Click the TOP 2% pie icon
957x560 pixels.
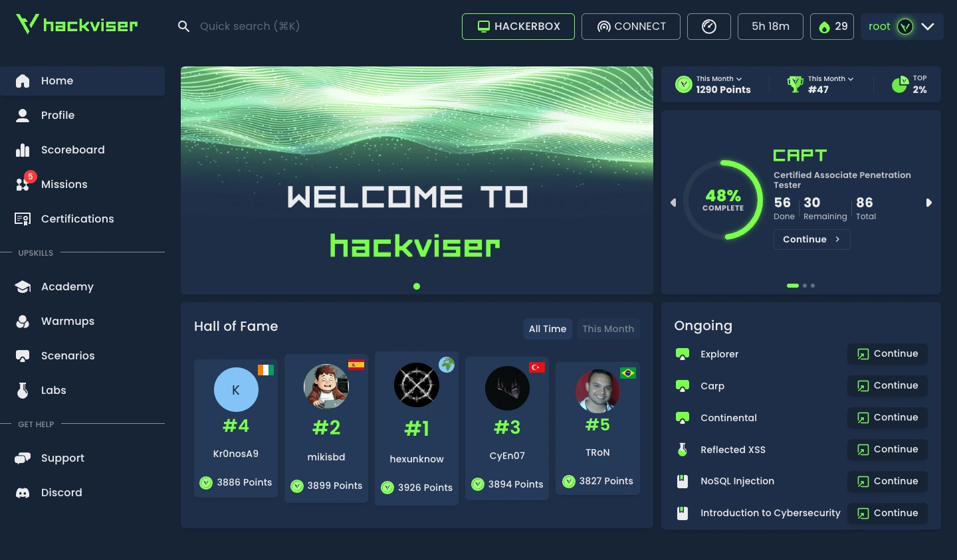(x=900, y=84)
